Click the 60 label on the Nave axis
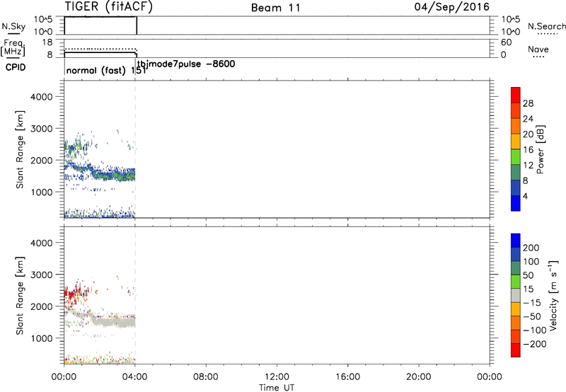The height and width of the screenshot is (392, 566). 507,42
